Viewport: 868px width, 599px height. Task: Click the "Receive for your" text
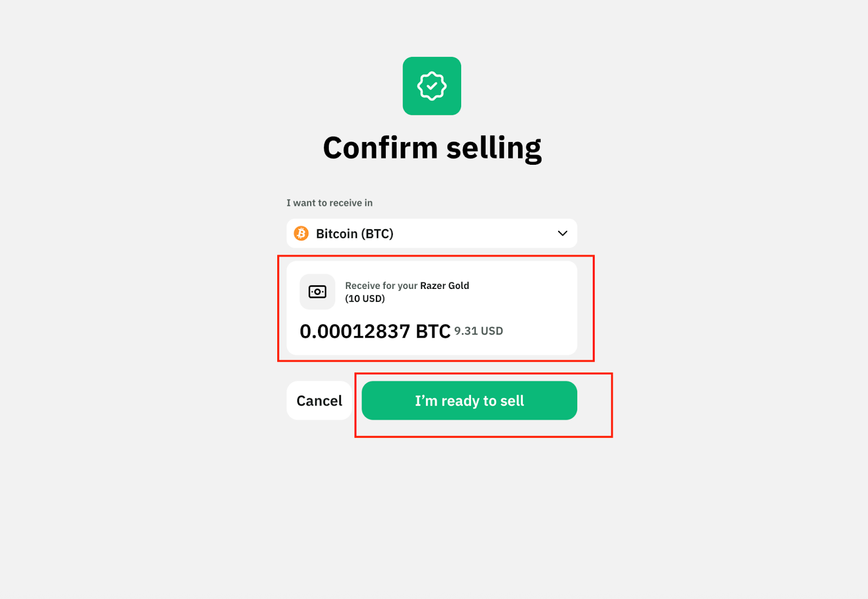point(381,286)
